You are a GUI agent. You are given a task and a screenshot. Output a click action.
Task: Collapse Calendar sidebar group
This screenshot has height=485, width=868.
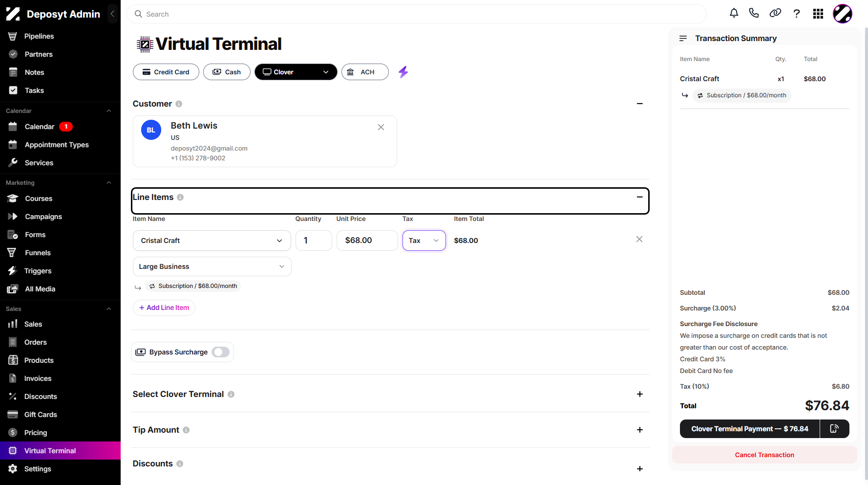tap(109, 111)
